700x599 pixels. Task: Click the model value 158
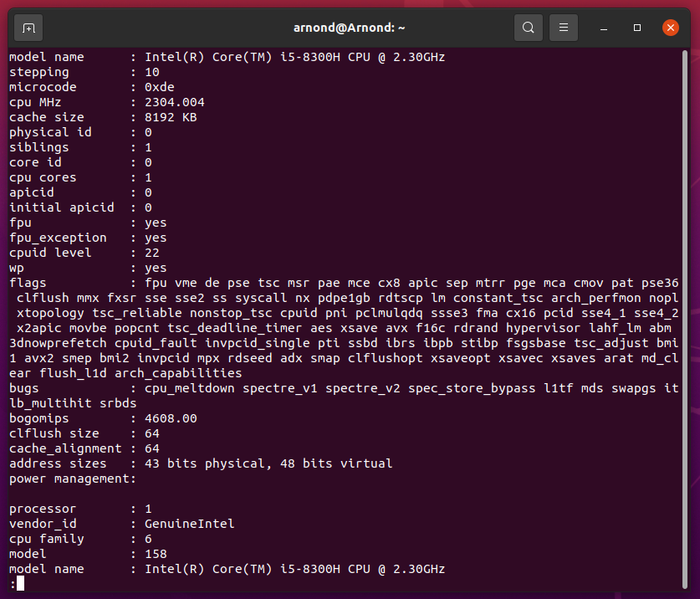click(156, 555)
